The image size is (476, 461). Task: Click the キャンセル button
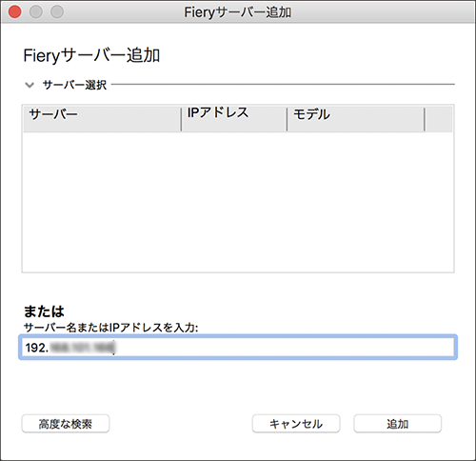[296, 424]
